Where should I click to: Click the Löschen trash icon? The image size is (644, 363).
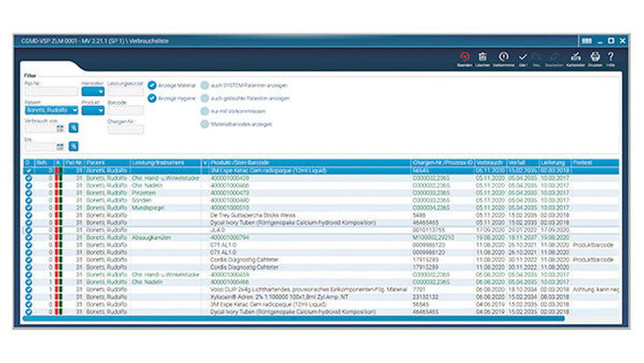(482, 57)
